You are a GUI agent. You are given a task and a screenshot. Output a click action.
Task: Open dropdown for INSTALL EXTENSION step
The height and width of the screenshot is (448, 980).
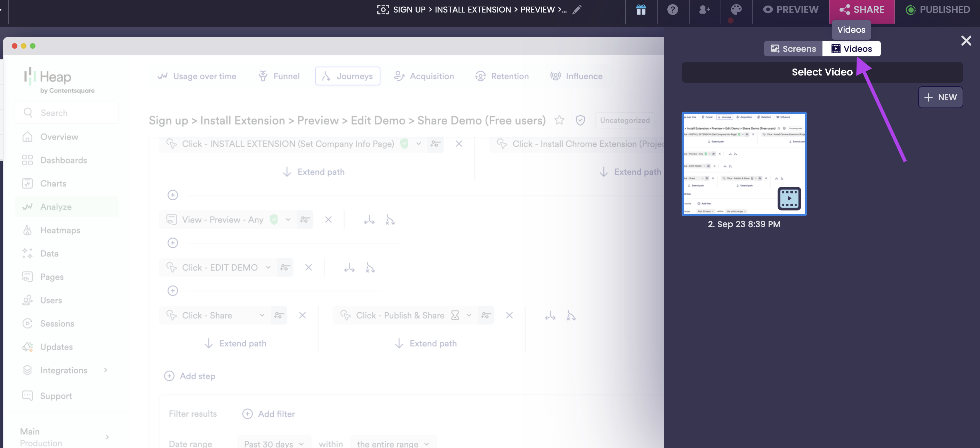pyautogui.click(x=418, y=144)
